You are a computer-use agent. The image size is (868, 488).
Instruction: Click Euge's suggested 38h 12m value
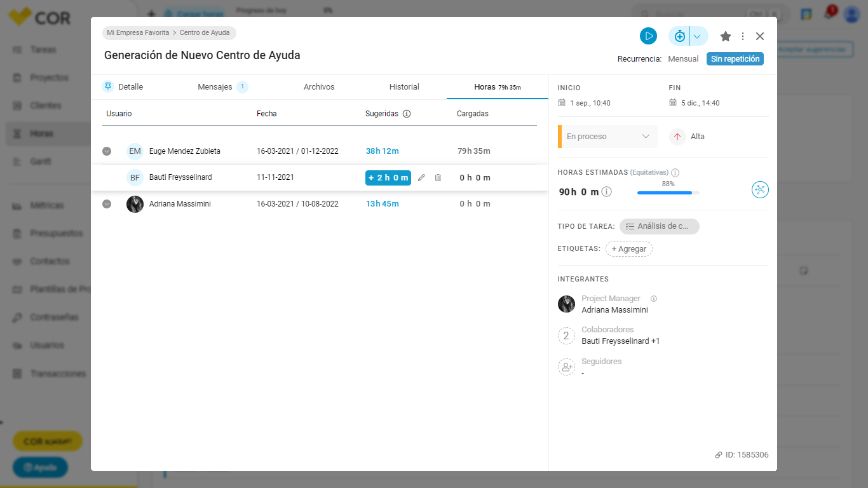click(383, 151)
